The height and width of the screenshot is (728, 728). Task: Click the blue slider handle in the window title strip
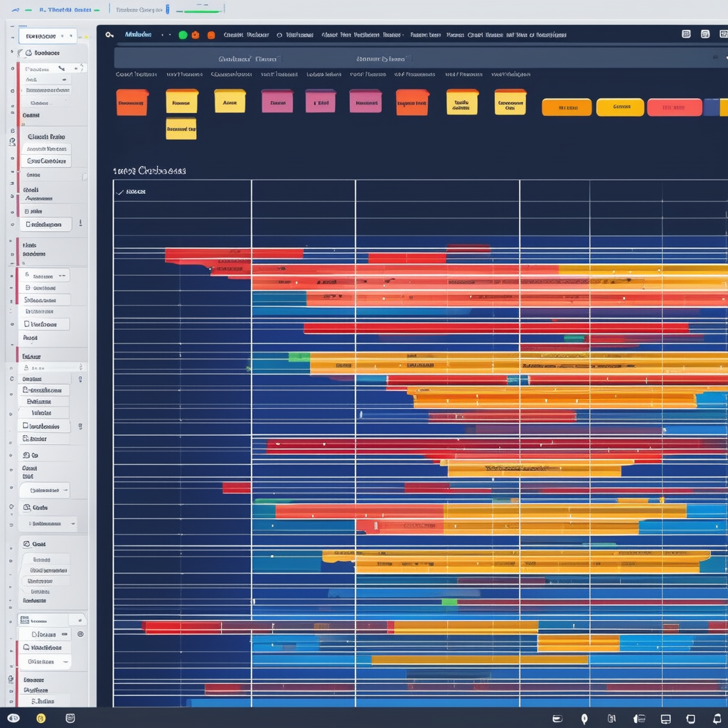[168, 9]
